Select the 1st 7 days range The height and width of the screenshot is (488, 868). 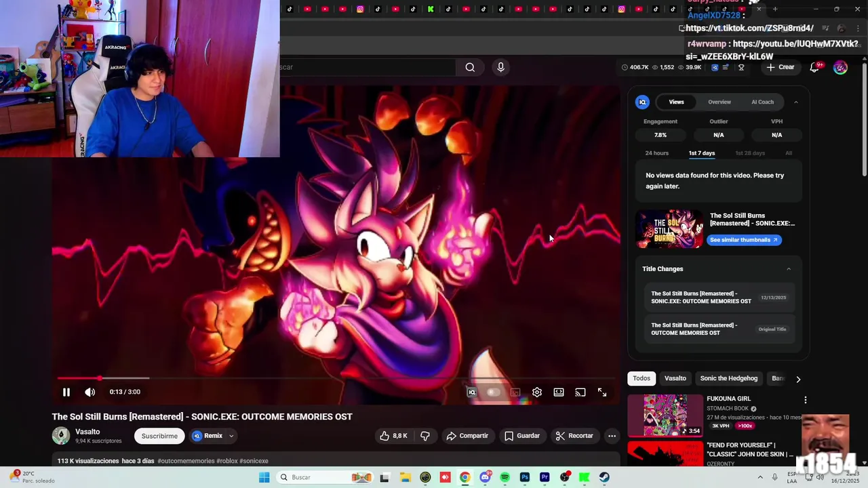pos(702,153)
